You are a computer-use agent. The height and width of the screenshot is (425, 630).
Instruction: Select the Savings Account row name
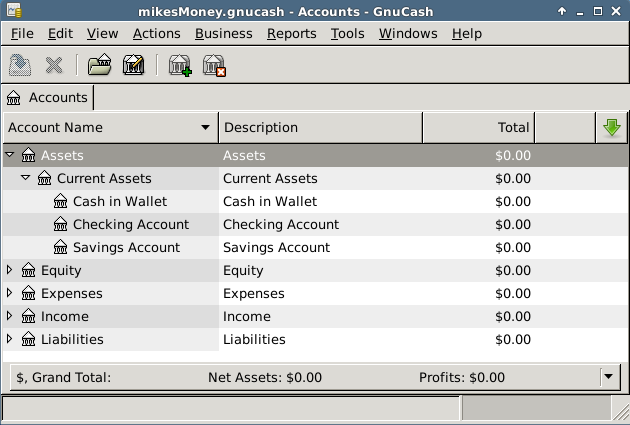(127, 247)
